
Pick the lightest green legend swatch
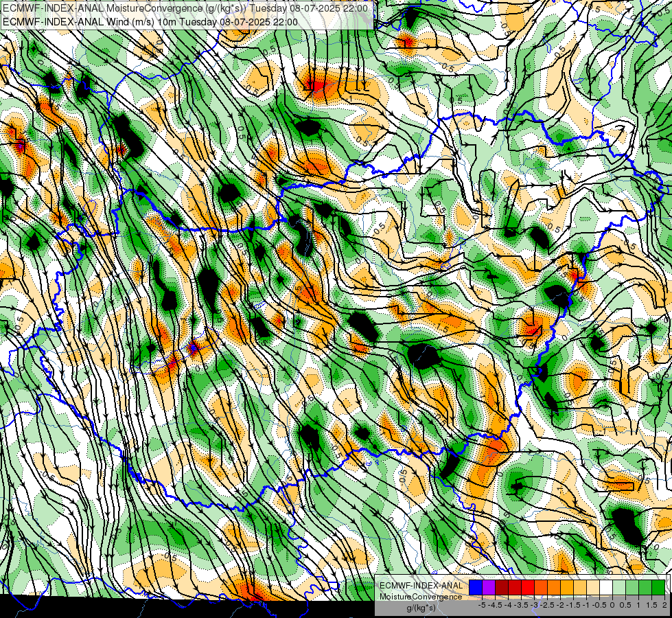(x=619, y=587)
